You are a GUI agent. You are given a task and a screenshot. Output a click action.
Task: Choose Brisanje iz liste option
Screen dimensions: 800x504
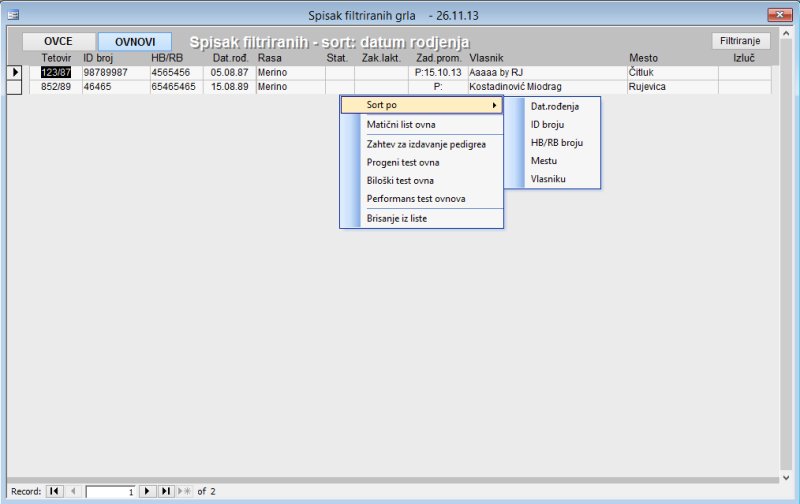tap(396, 217)
